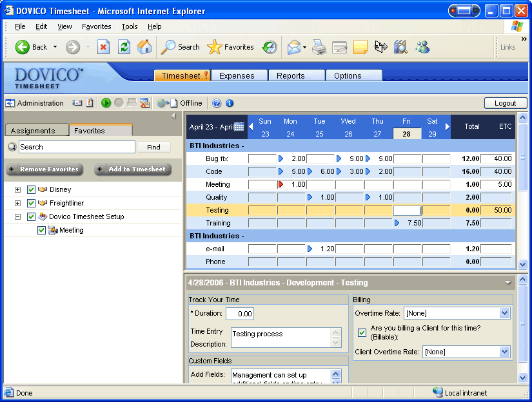
Task: Open About with blue info icon
Action: coord(230,103)
